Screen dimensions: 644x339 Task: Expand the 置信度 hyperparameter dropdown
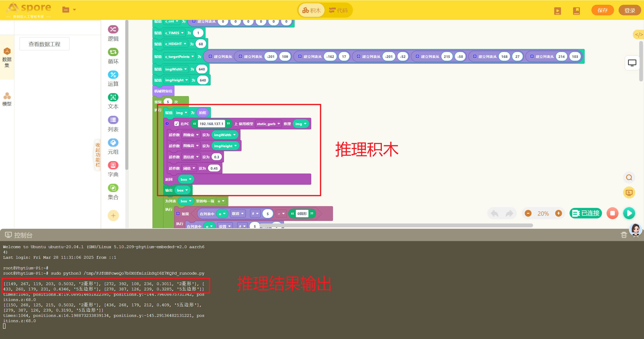pyautogui.click(x=191, y=157)
